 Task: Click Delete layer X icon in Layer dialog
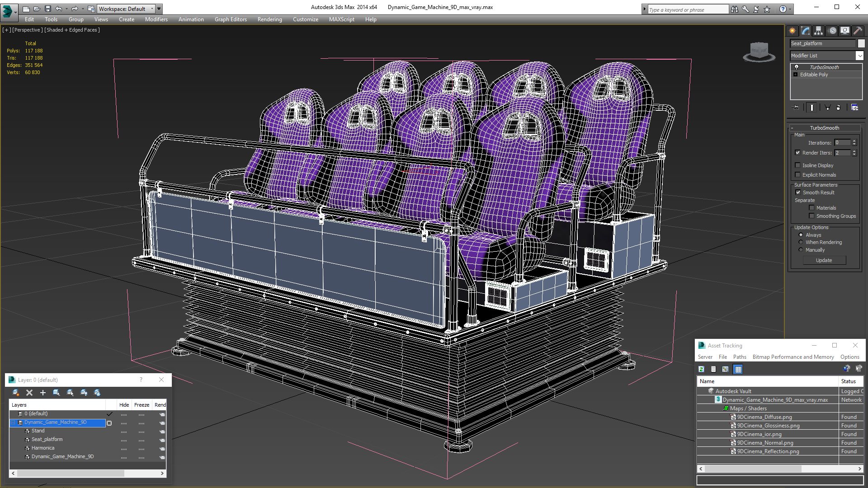pos(29,393)
